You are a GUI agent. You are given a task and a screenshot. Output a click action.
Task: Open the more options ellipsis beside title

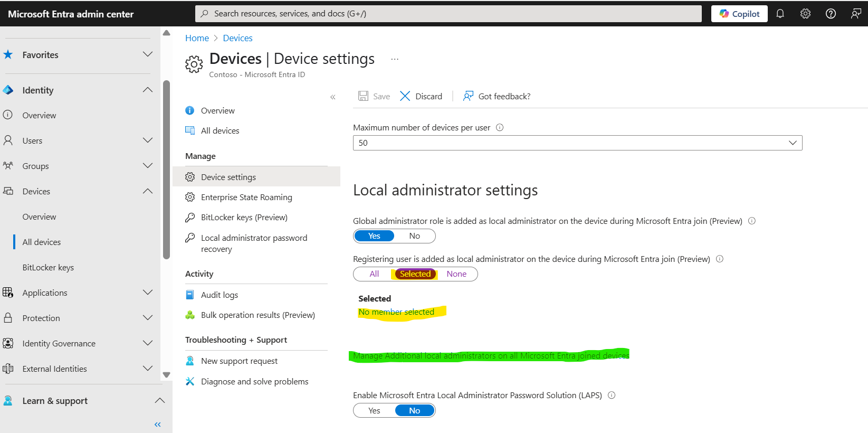(395, 59)
